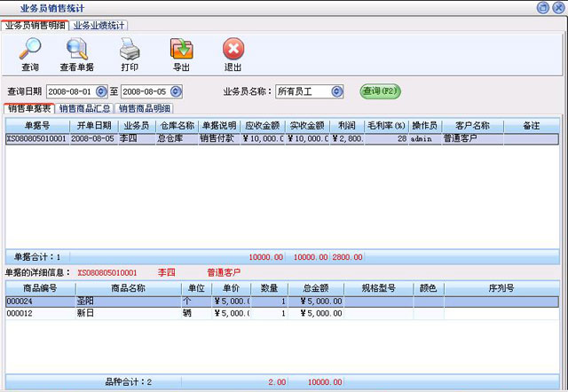Switch to the 销售商品汇总 tab
Image resolution: width=568 pixels, height=392 pixels.
pyautogui.click(x=85, y=108)
